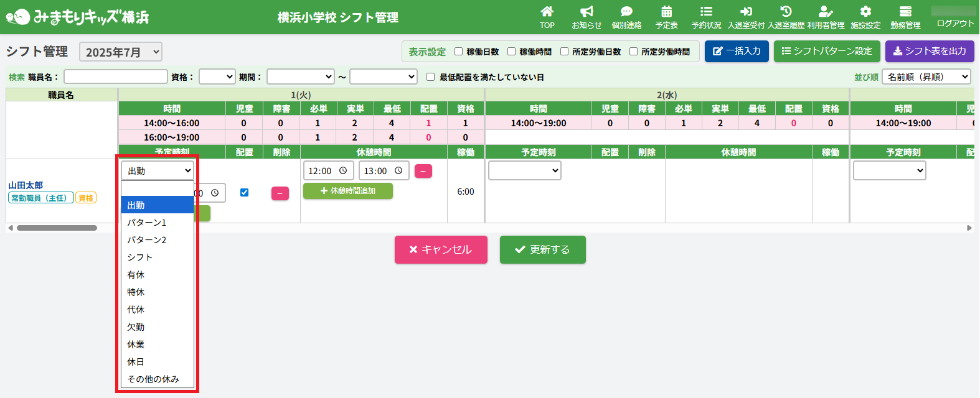The width and height of the screenshot is (980, 398).
Task: Enable the 稼働日数 checkbox
Action: (x=459, y=52)
